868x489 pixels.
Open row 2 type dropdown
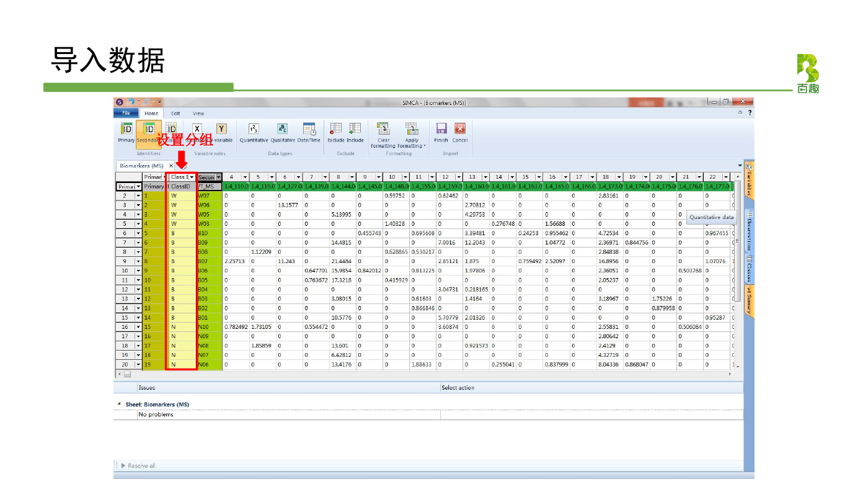coord(138,195)
